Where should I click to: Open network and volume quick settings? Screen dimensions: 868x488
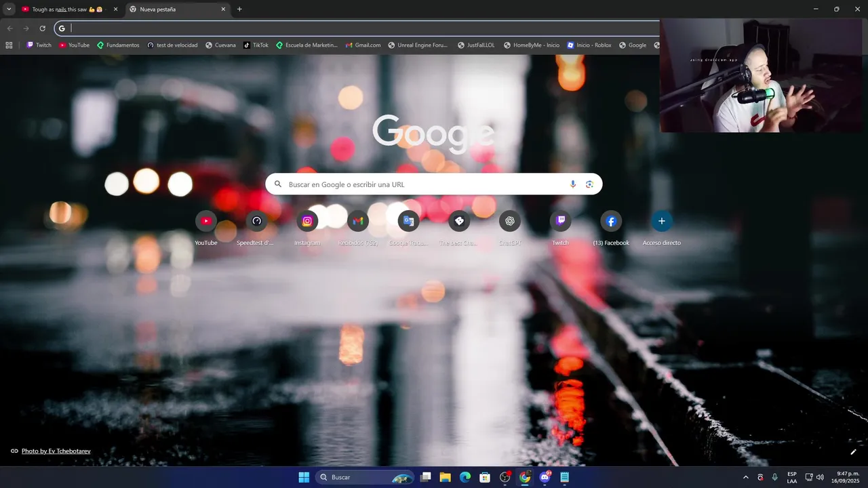pos(814,477)
